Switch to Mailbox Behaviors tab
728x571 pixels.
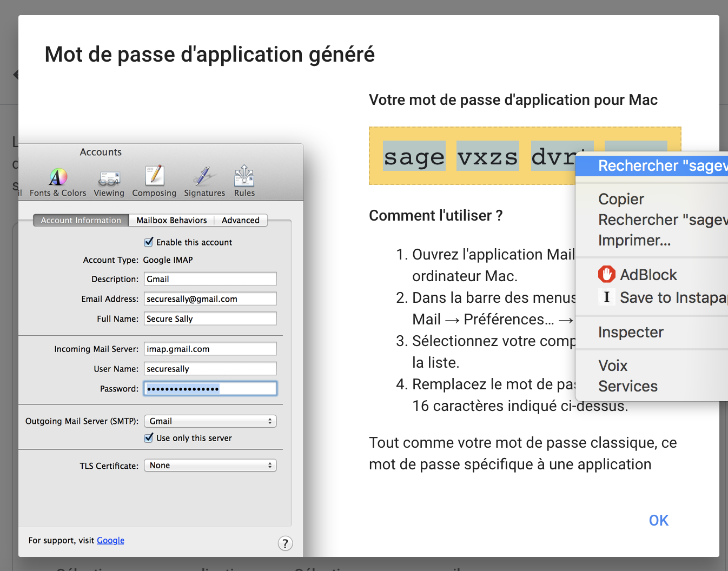(x=171, y=220)
